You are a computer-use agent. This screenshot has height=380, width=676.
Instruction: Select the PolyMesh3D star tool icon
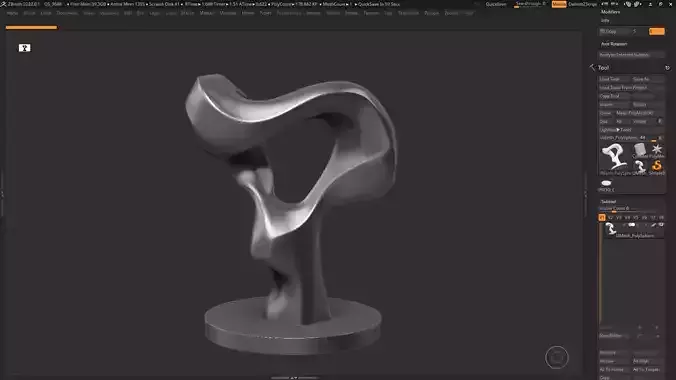[657, 150]
